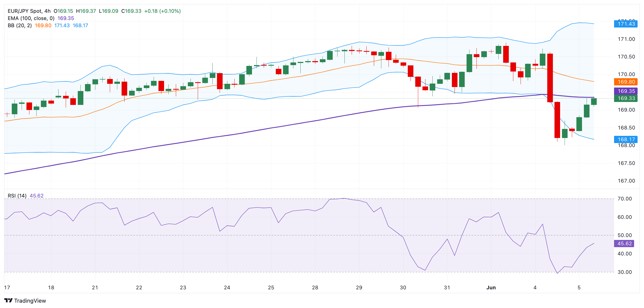Click the EMA (100, close, 0) legend
This screenshot has width=644, height=308.
pyautogui.click(x=31, y=18)
